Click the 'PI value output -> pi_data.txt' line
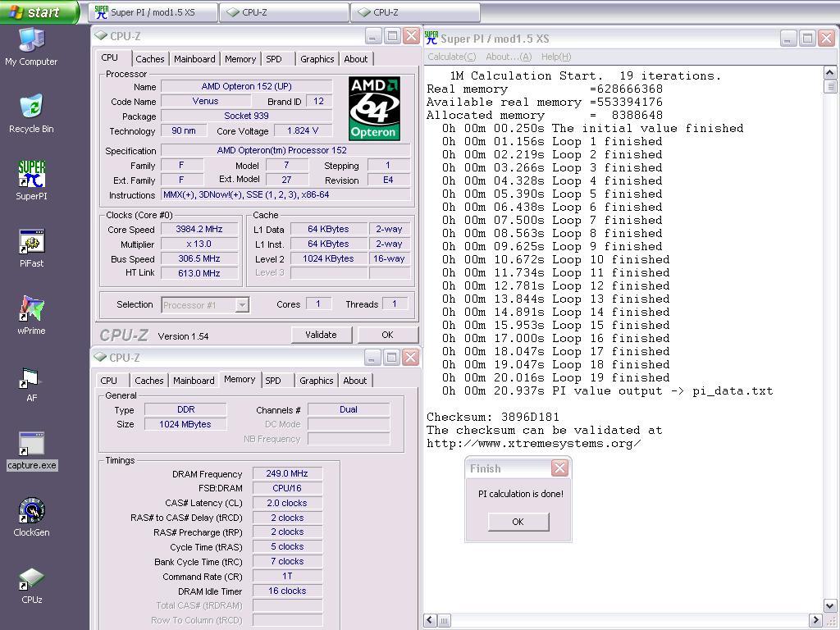The width and height of the screenshot is (840, 630). (608, 390)
